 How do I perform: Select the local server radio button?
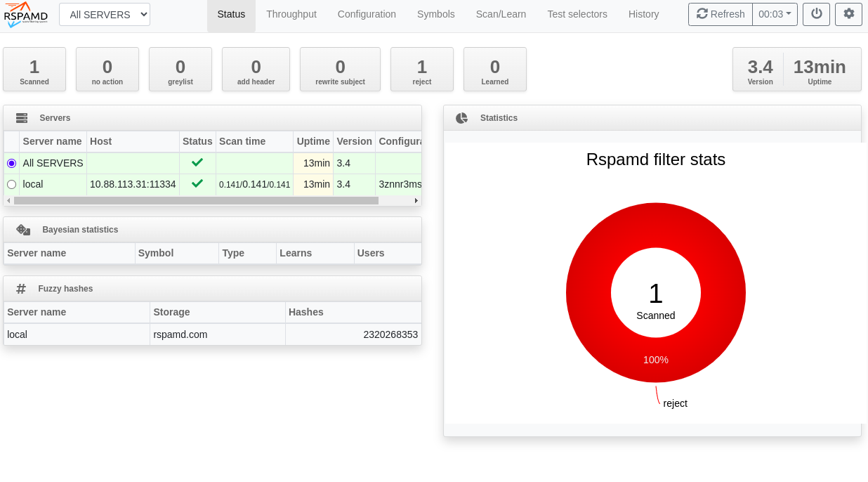coord(11,184)
